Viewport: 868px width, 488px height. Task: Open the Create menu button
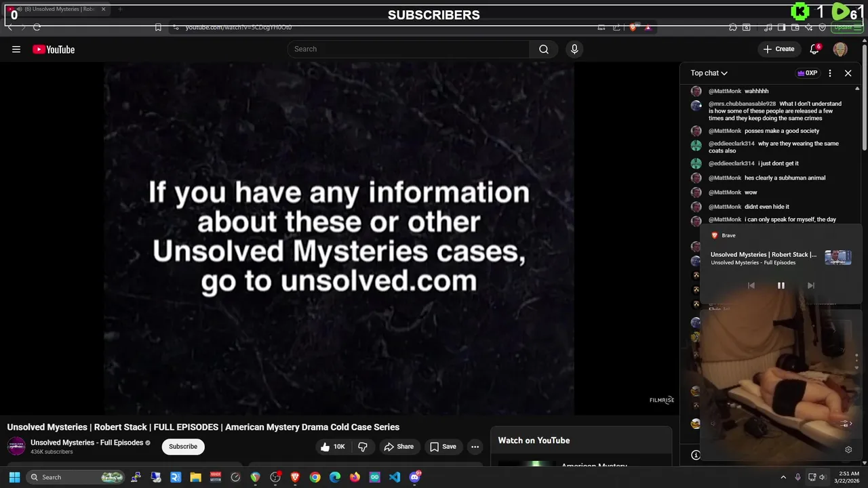[x=778, y=49]
